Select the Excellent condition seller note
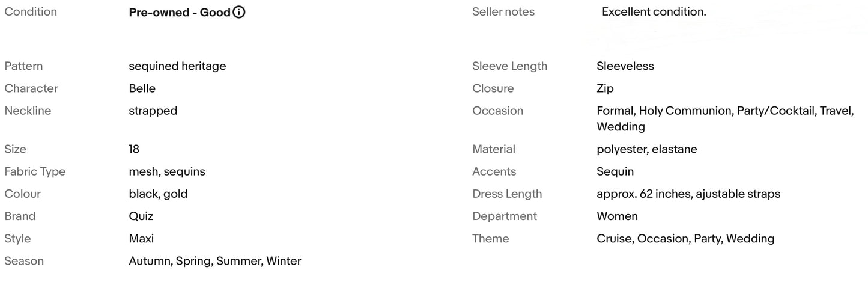Viewport: 868px width, 282px height. coord(654,12)
